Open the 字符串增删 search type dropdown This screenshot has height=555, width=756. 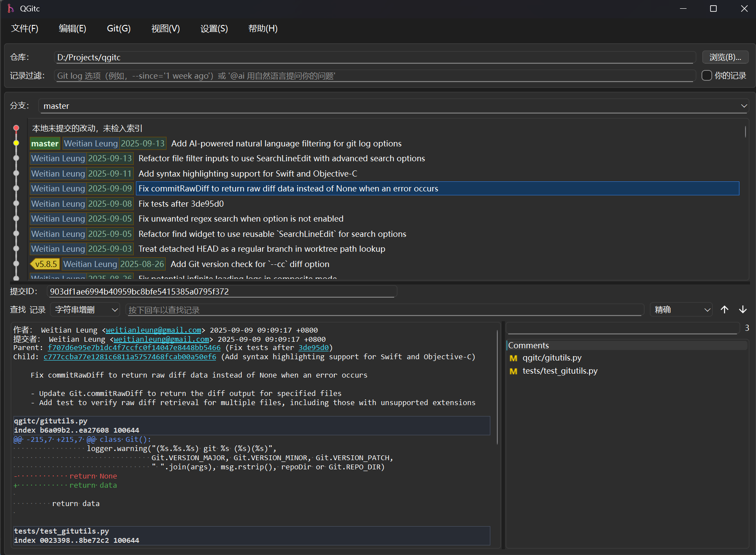(85, 310)
